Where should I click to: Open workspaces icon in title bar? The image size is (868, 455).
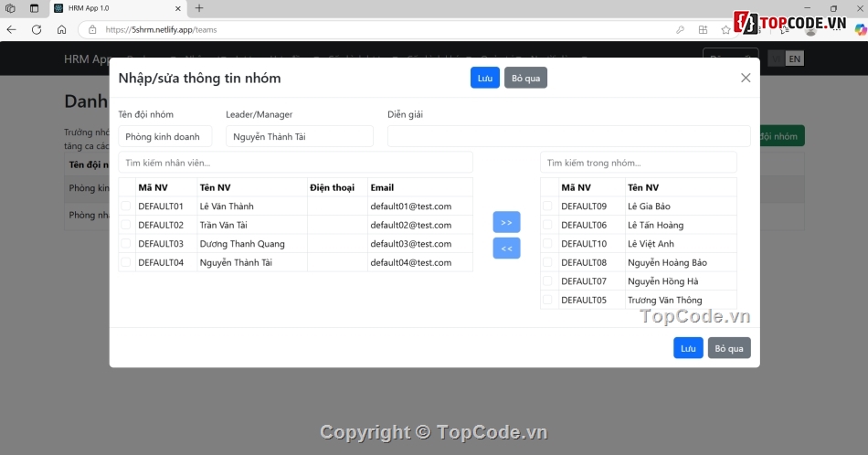(10, 8)
